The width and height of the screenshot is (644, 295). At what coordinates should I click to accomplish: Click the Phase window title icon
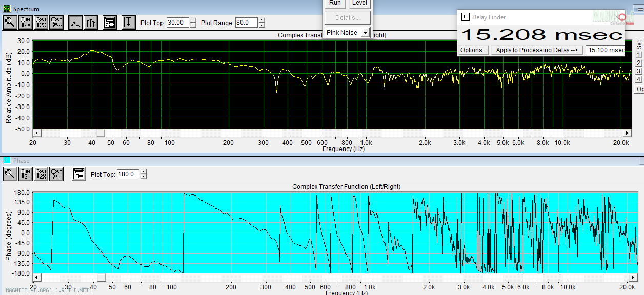(7, 161)
